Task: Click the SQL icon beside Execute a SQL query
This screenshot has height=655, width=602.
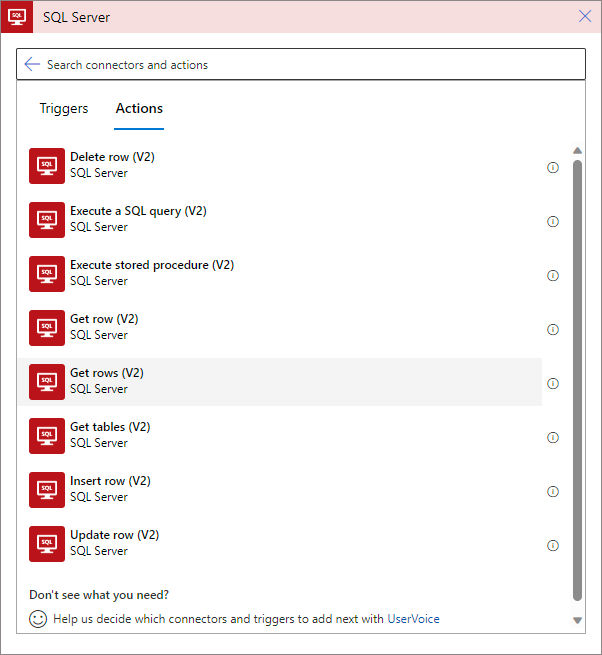Action: (47, 219)
